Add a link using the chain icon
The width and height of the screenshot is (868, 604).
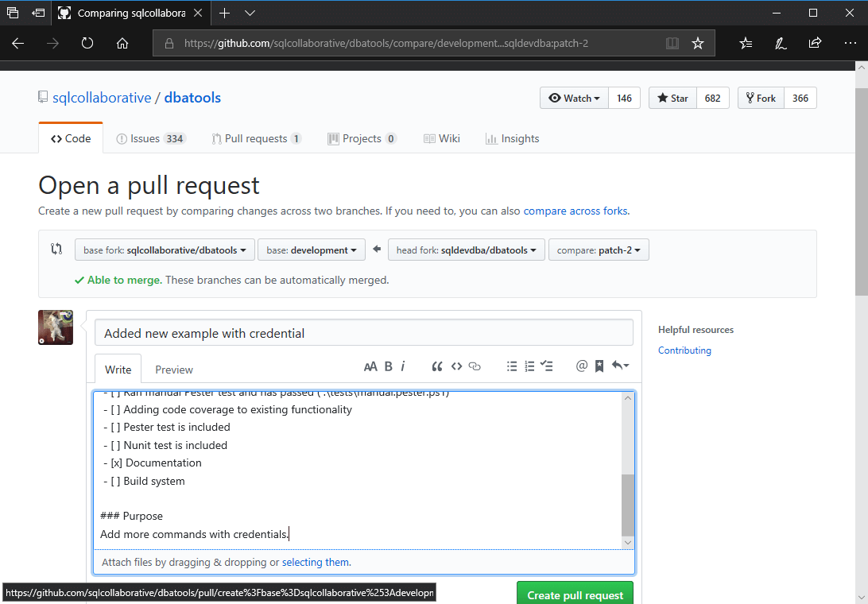[x=475, y=366]
